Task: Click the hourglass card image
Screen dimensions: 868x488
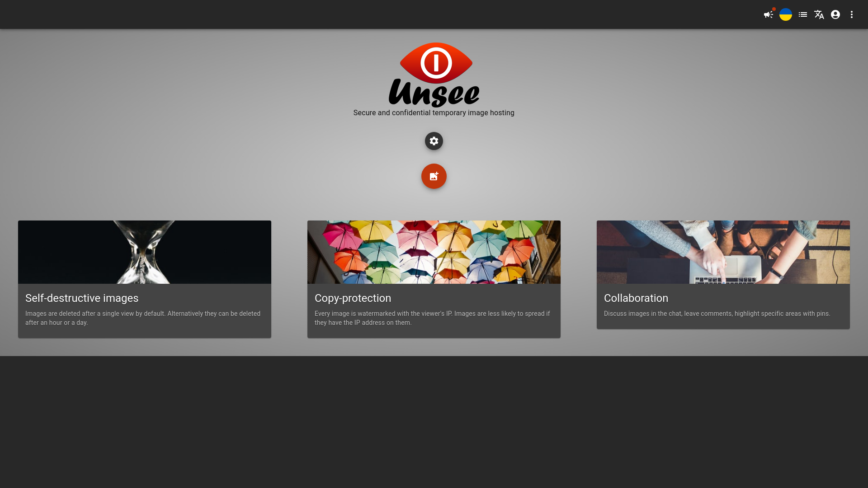Action: pyautogui.click(x=145, y=252)
